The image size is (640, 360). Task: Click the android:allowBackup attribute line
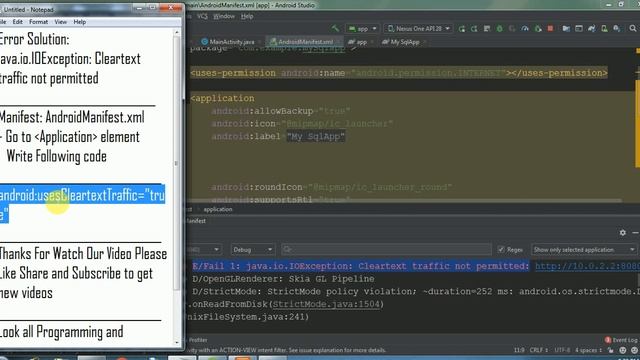tap(281, 111)
